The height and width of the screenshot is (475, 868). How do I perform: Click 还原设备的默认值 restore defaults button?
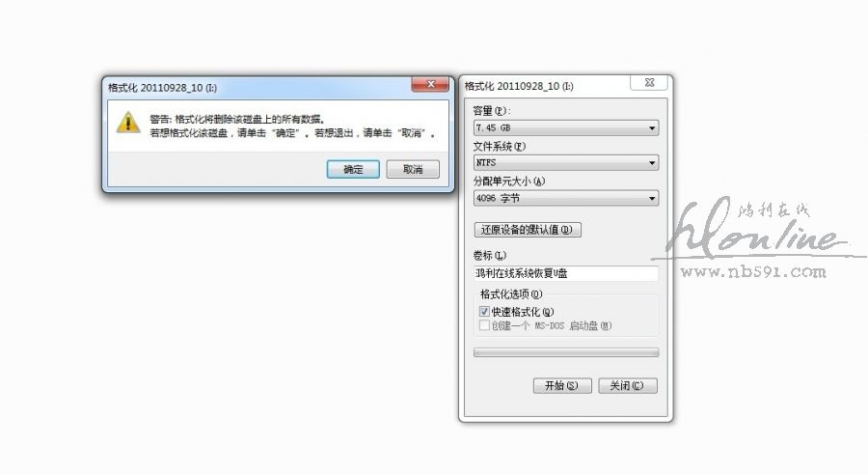click(528, 230)
